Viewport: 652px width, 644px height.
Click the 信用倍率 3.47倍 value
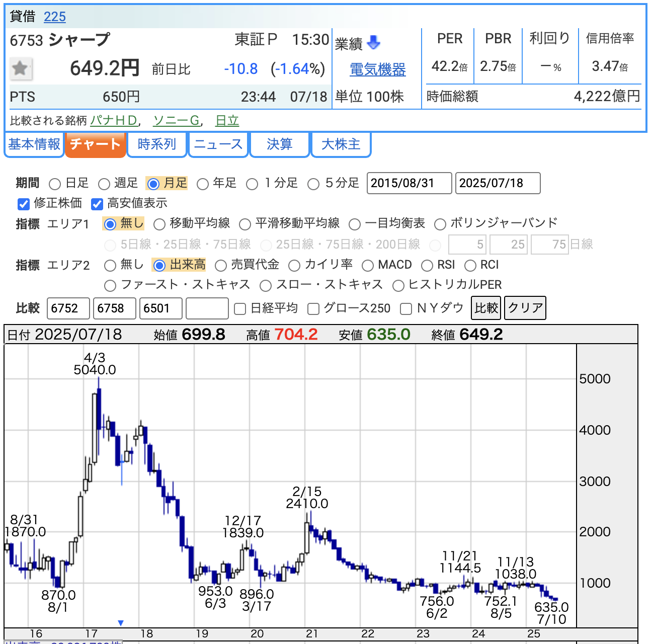610,66
